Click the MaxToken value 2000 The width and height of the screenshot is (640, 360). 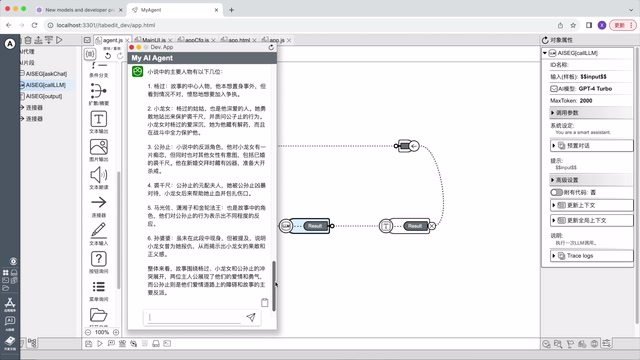pos(586,100)
